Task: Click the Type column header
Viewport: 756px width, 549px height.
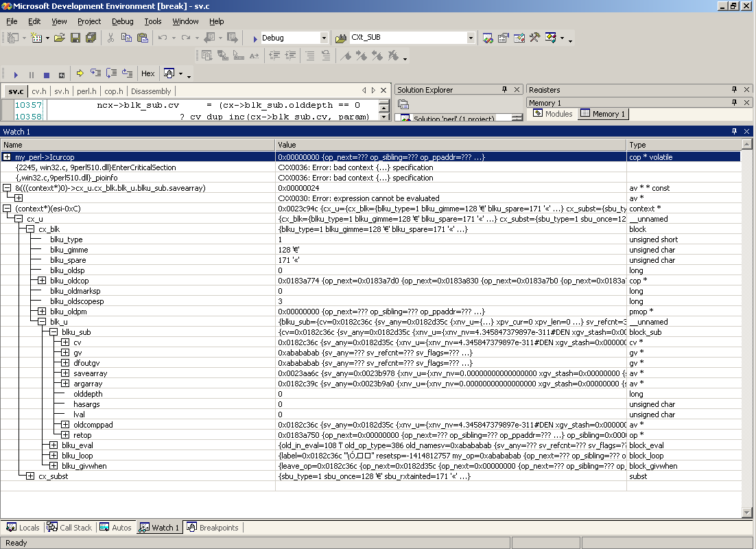Action: click(x=684, y=145)
